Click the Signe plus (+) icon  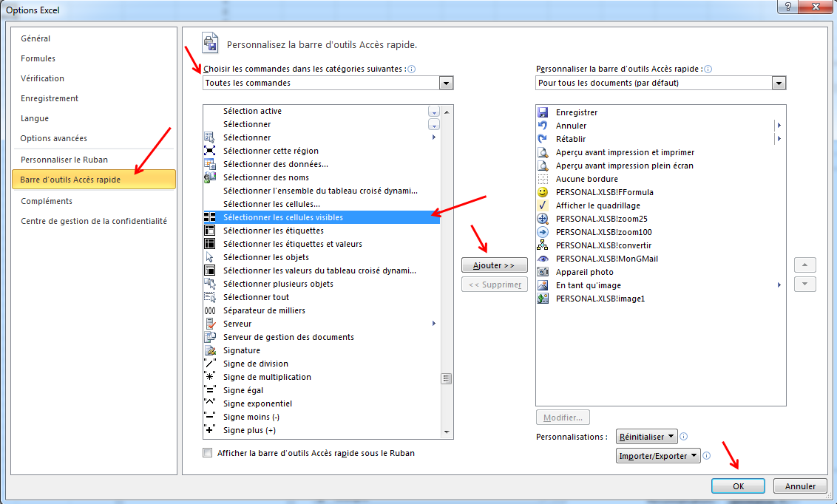[x=210, y=430]
